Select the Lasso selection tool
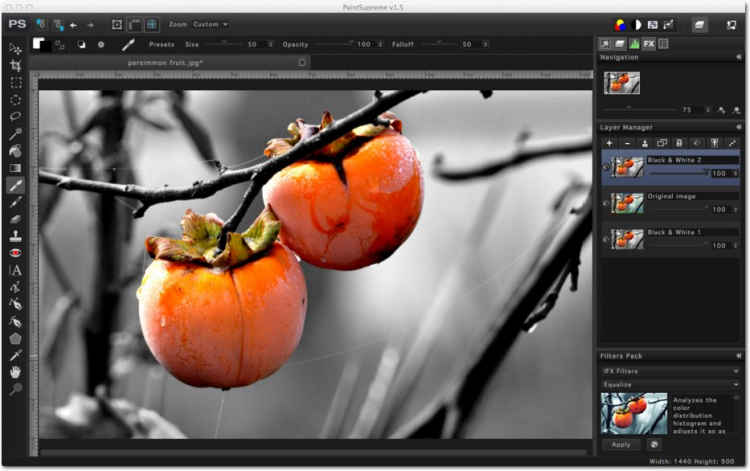 15,116
